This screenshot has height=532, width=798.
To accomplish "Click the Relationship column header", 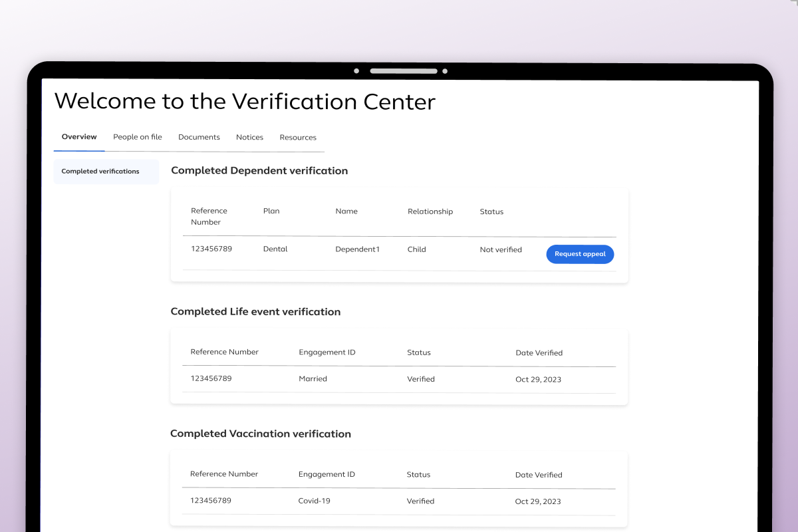I will tap(430, 211).
